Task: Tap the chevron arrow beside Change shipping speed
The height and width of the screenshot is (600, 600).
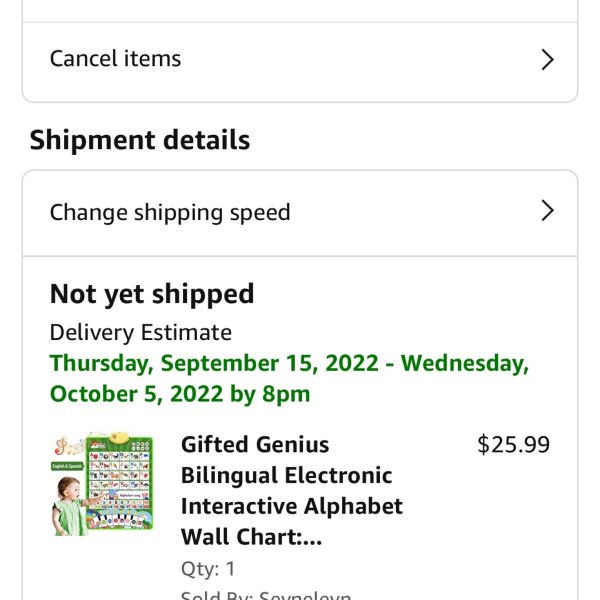Action: pyautogui.click(x=548, y=211)
